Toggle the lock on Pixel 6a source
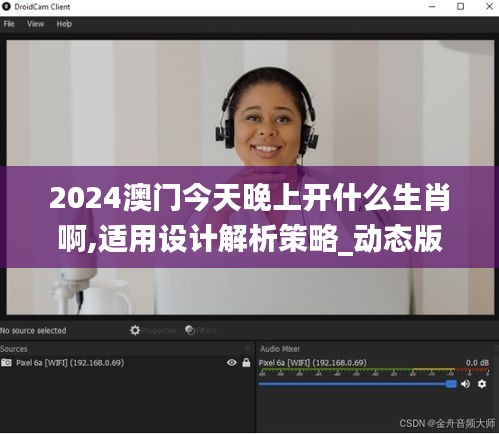This screenshot has width=499, height=434. [x=246, y=362]
